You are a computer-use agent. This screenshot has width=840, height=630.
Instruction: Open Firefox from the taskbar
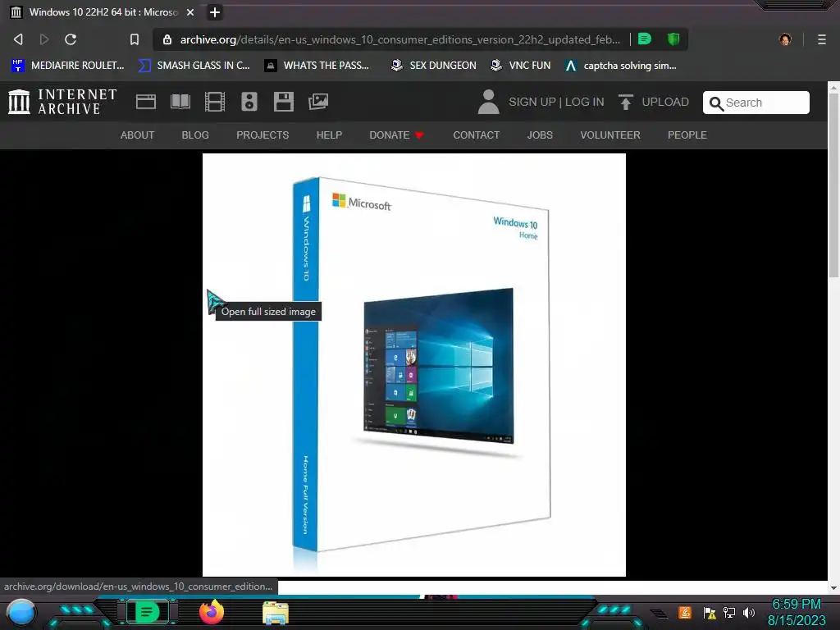click(212, 612)
